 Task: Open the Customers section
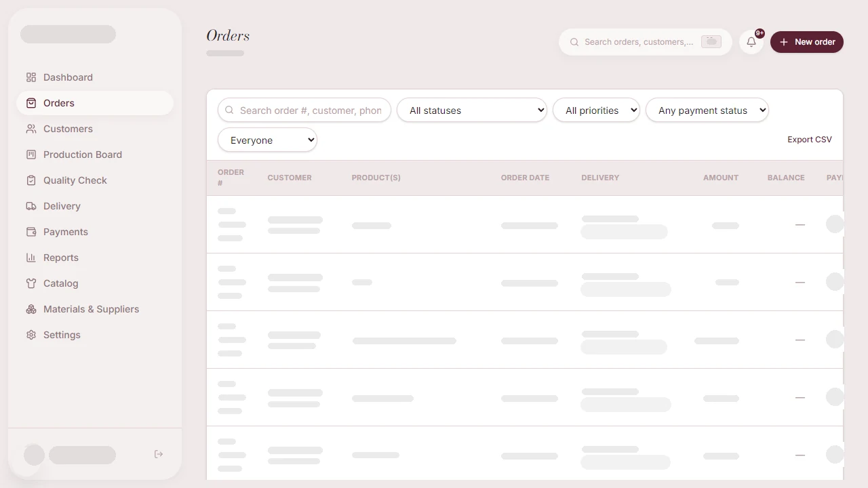tap(95, 129)
